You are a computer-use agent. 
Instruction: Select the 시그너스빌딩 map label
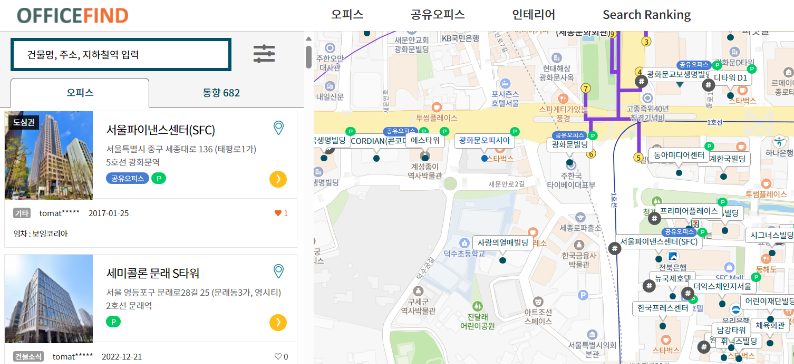770,235
